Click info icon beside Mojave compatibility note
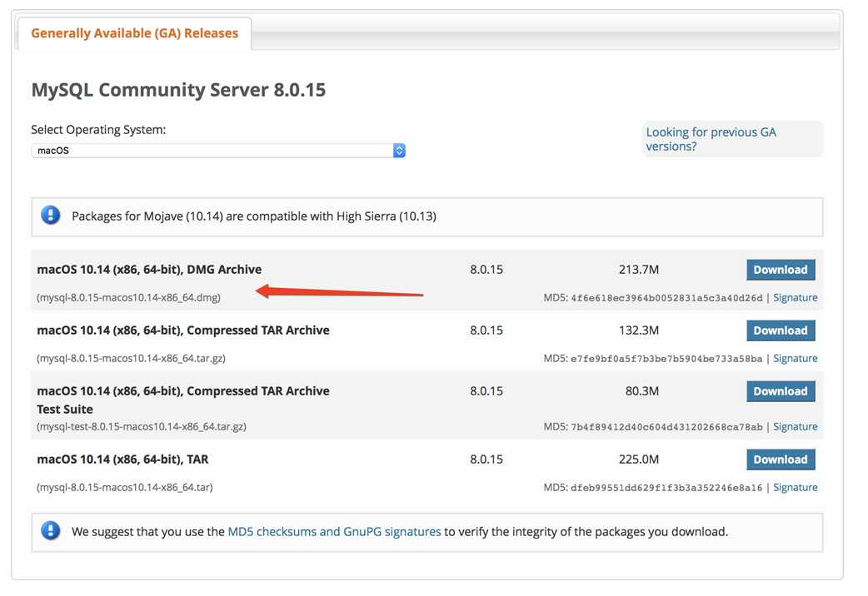Image resolution: width=868 pixels, height=596 pixels. (x=50, y=216)
